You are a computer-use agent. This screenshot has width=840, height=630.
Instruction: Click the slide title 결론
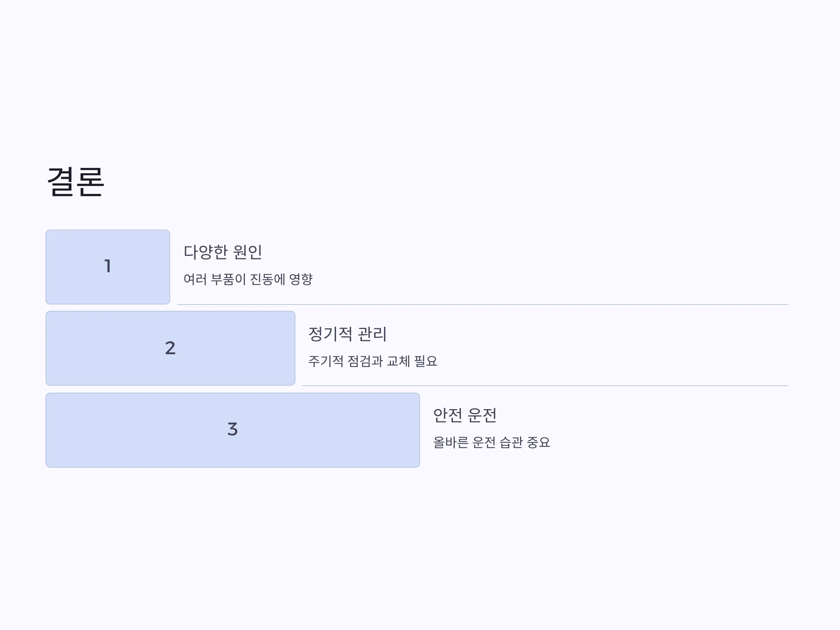click(x=75, y=182)
